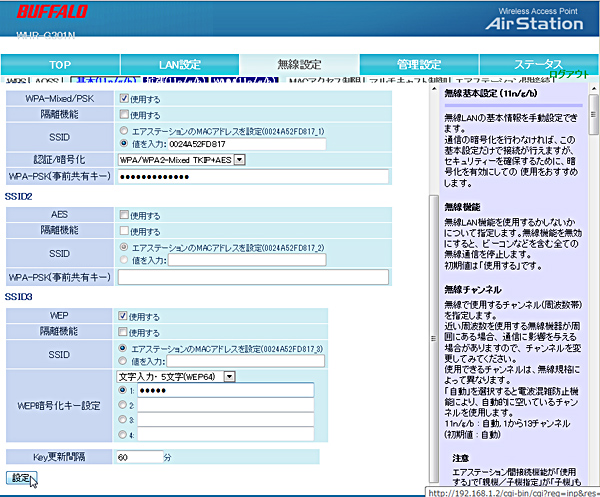
Task: Click the Key更新間隔 minutes field
Action: [x=139, y=456]
